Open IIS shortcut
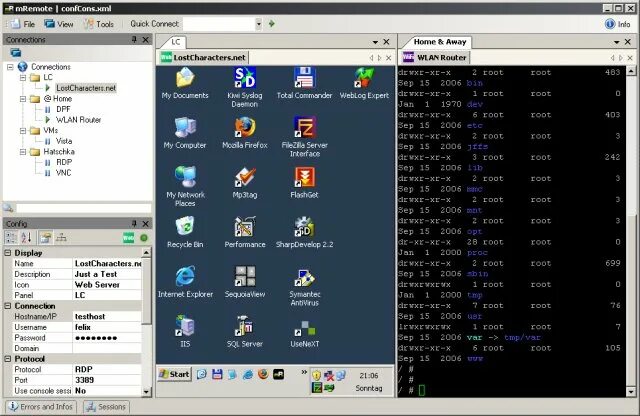Screen dimensions: 640x416 pos(185,331)
